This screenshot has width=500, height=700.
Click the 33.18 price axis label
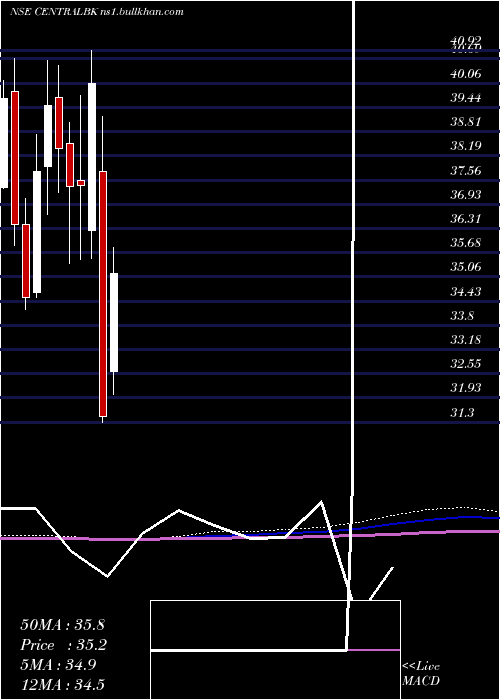(x=466, y=340)
